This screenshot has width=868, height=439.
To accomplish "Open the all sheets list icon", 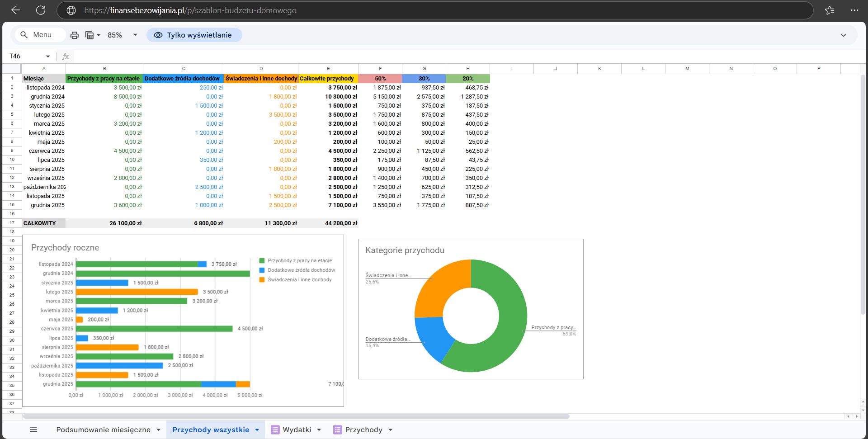I will pos(33,430).
